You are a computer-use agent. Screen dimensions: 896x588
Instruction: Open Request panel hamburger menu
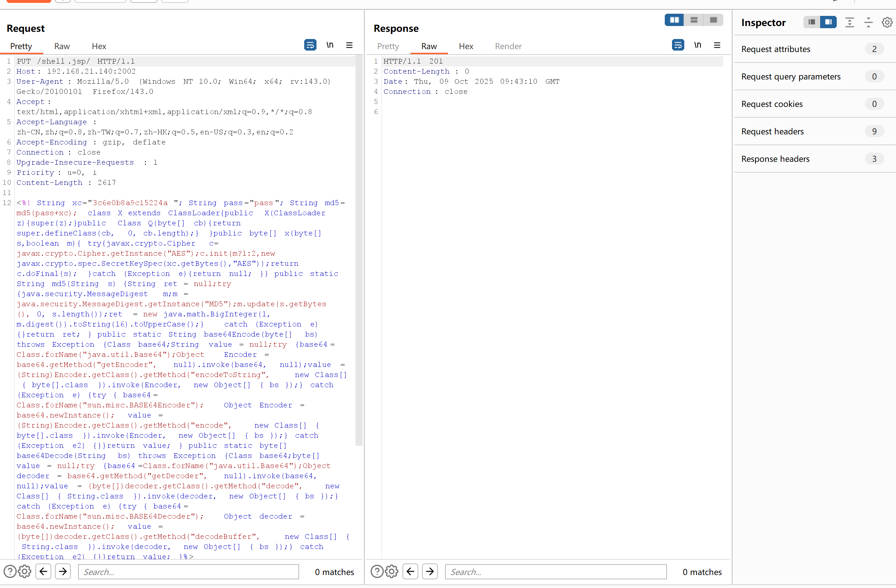coord(349,45)
